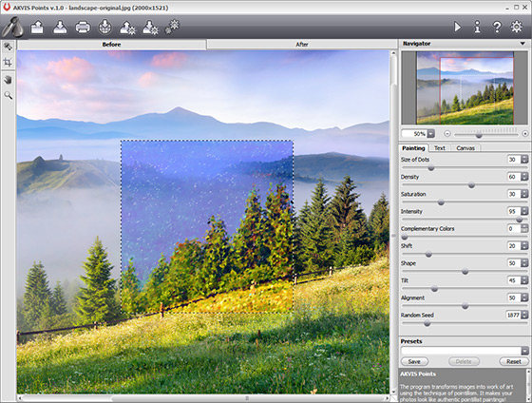Click the image vertical scrollbar
The height and width of the screenshot is (403, 532).
(x=393, y=222)
